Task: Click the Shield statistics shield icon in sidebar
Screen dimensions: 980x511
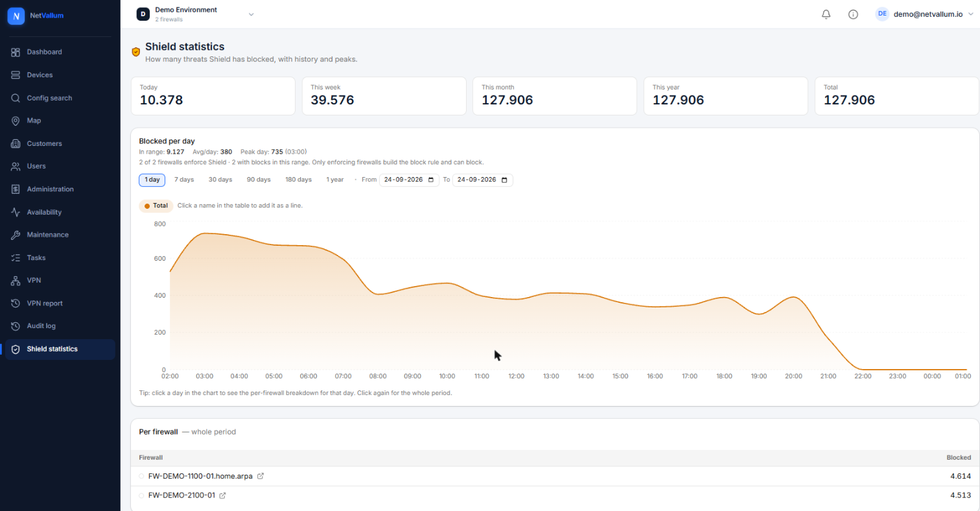Action: [16, 349]
